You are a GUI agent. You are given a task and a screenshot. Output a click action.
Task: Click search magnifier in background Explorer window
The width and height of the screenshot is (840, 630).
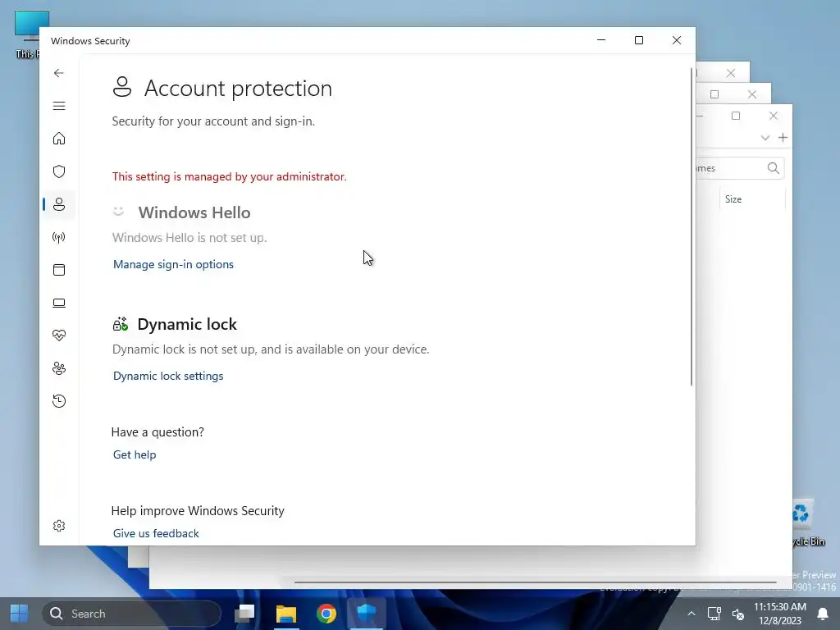click(773, 168)
